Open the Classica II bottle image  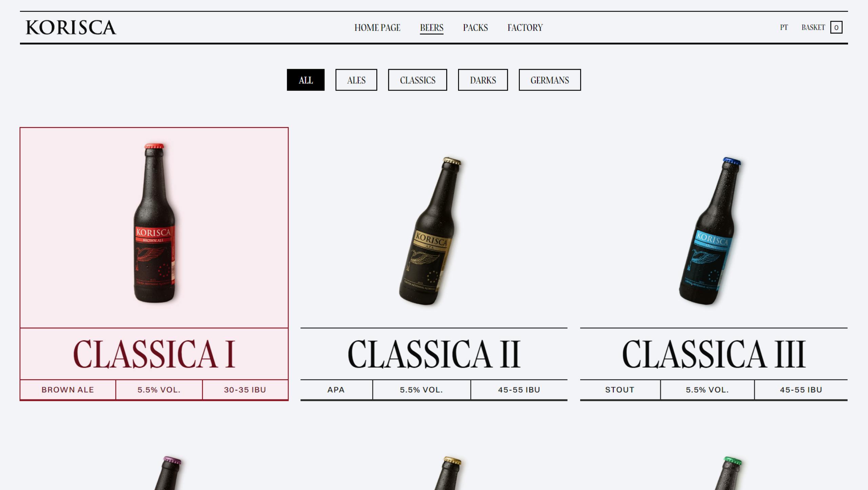430,231
